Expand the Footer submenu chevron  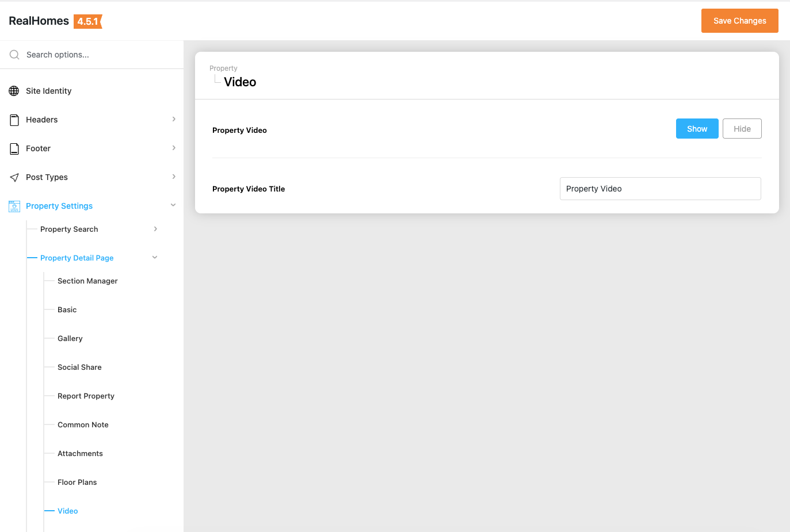point(174,148)
